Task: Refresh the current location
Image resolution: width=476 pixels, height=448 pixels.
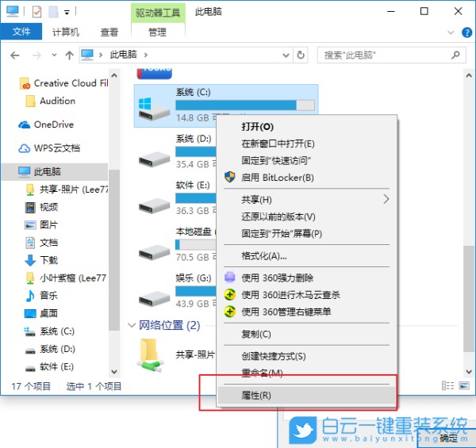Action: coord(301,56)
